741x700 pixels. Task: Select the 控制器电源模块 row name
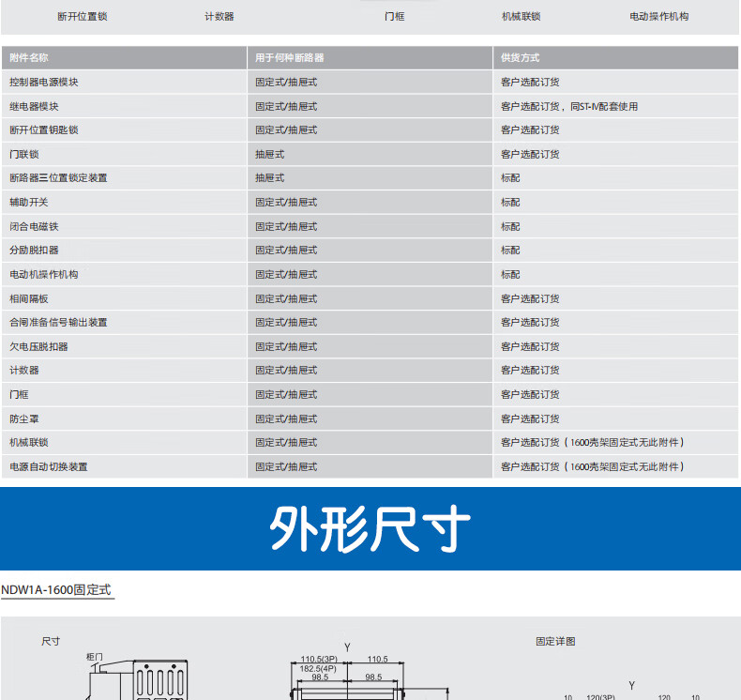tap(44, 83)
